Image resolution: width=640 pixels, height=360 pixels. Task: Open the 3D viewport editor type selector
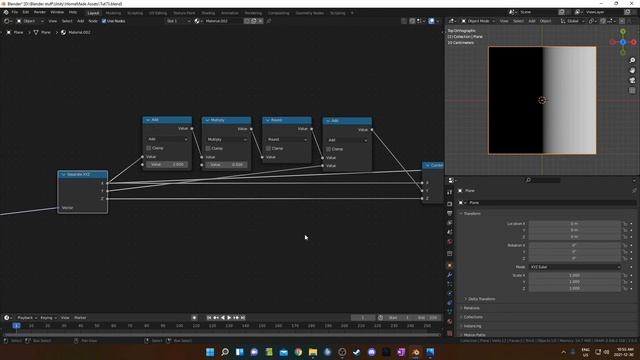(452, 21)
